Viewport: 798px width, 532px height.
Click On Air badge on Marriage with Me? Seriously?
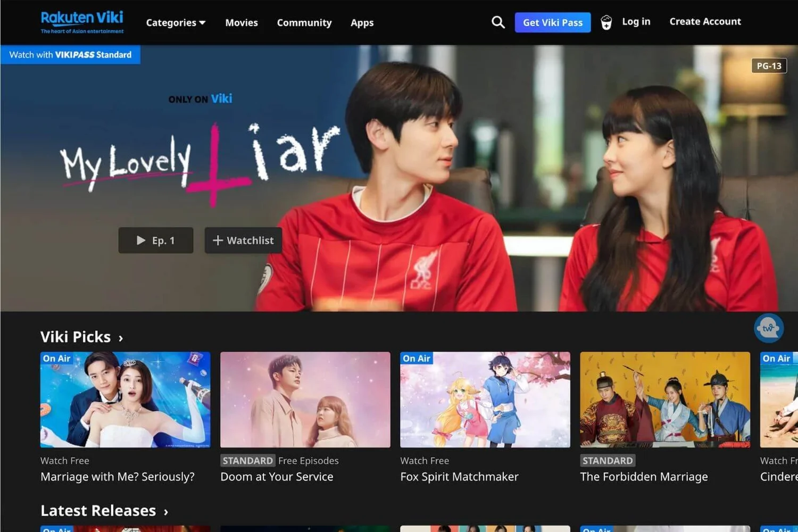tap(56, 359)
